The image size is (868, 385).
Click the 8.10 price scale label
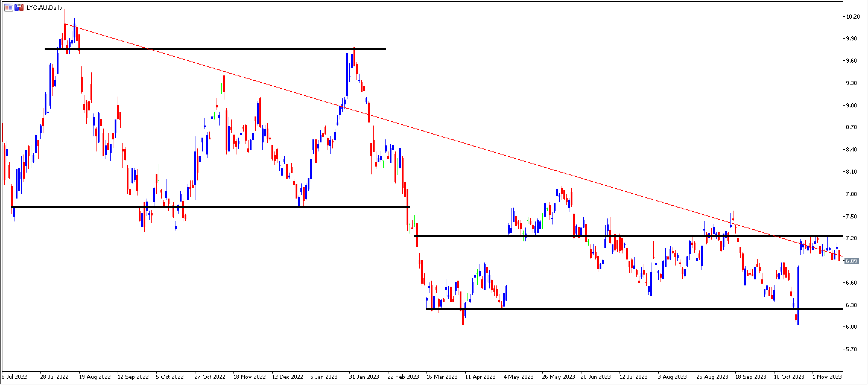[851, 172]
